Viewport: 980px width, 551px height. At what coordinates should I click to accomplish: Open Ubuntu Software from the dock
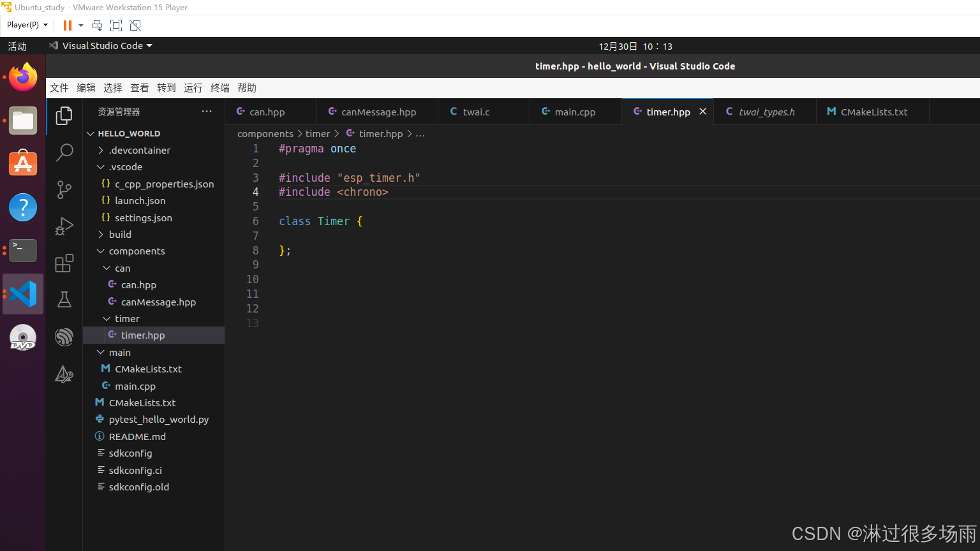[x=23, y=164]
